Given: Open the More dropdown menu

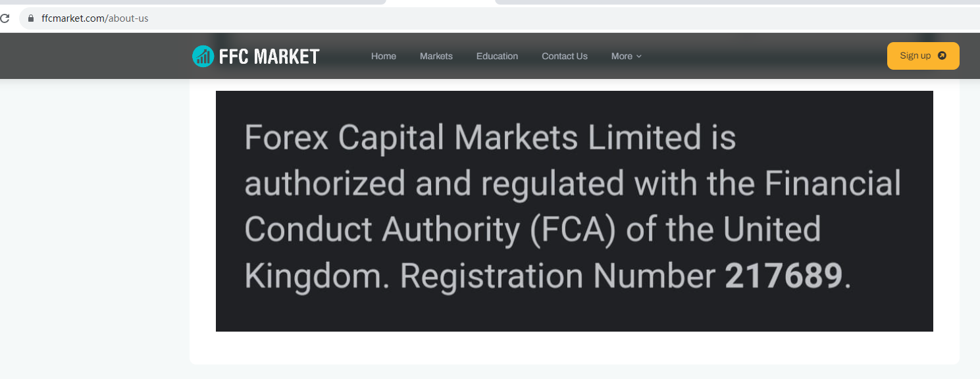Looking at the screenshot, I should pyautogui.click(x=621, y=57).
